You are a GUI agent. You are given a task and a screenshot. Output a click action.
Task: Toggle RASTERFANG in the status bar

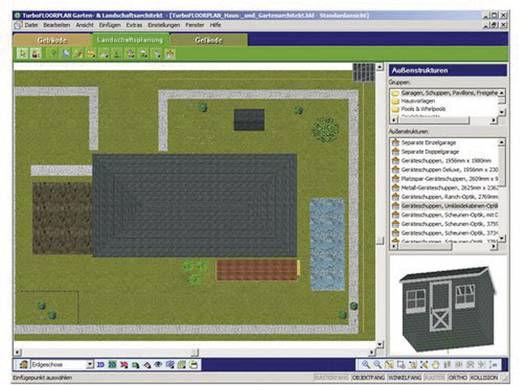click(x=331, y=378)
